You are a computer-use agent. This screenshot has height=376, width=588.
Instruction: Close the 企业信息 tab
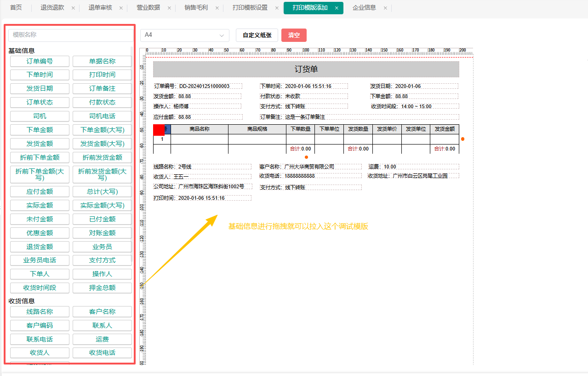(385, 8)
